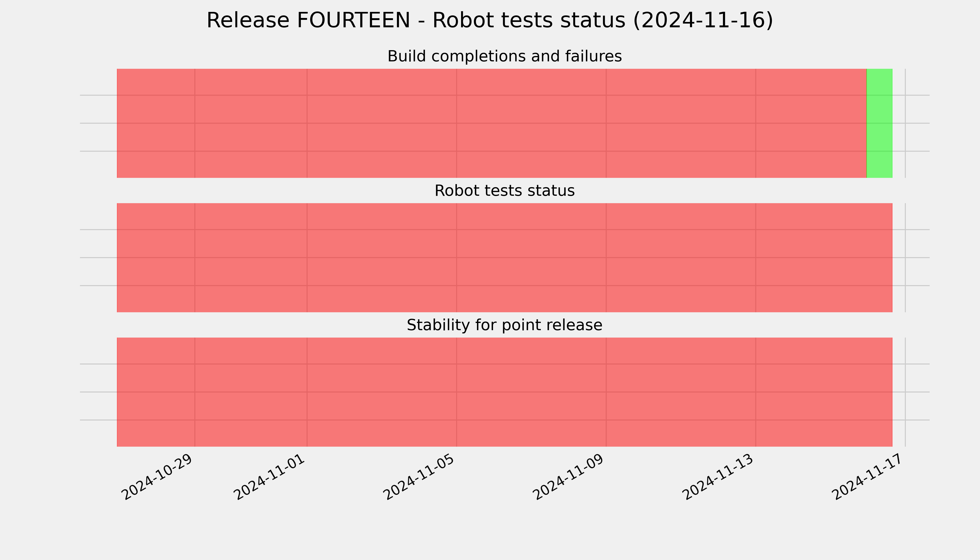Click the red bar in Robot tests status chart

[504, 258]
